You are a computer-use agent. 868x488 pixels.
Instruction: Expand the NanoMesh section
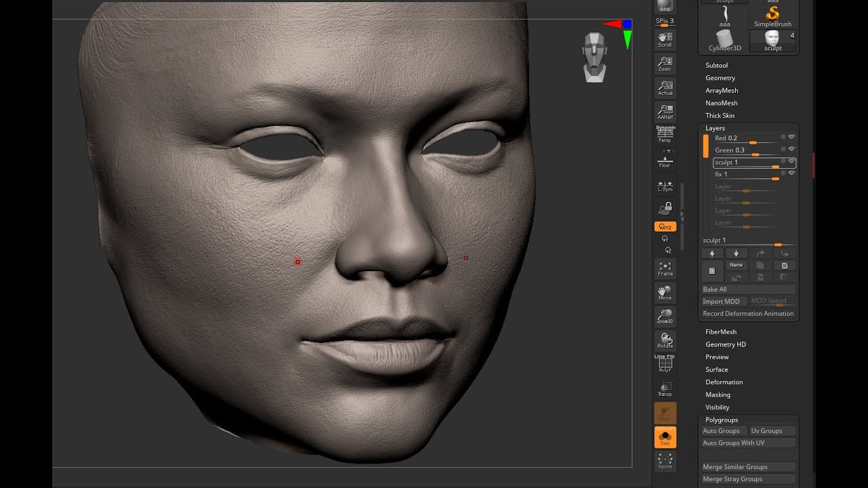(x=722, y=103)
